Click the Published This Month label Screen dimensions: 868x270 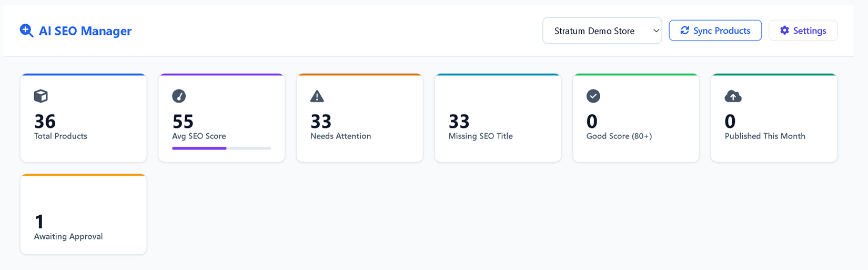coord(765,136)
